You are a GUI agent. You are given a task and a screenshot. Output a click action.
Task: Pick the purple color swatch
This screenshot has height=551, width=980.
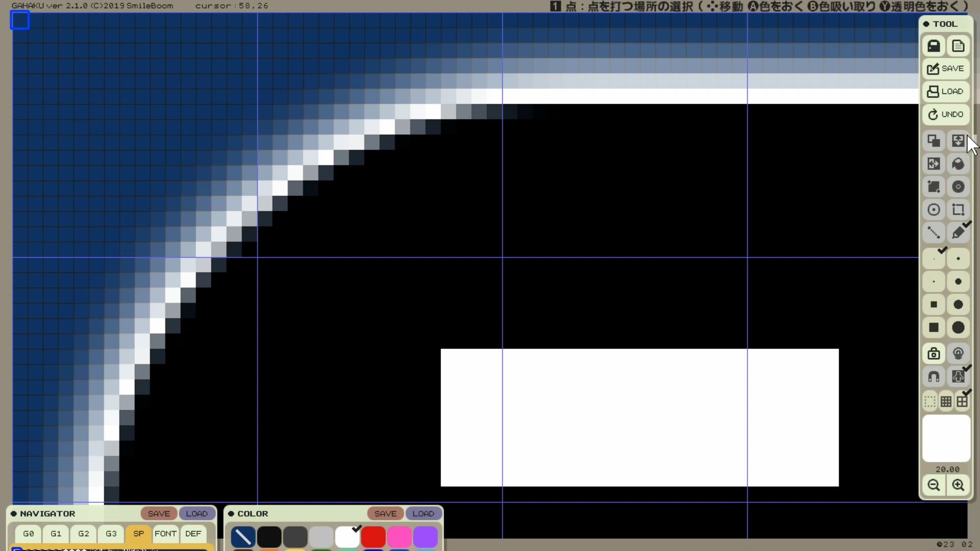(x=425, y=537)
